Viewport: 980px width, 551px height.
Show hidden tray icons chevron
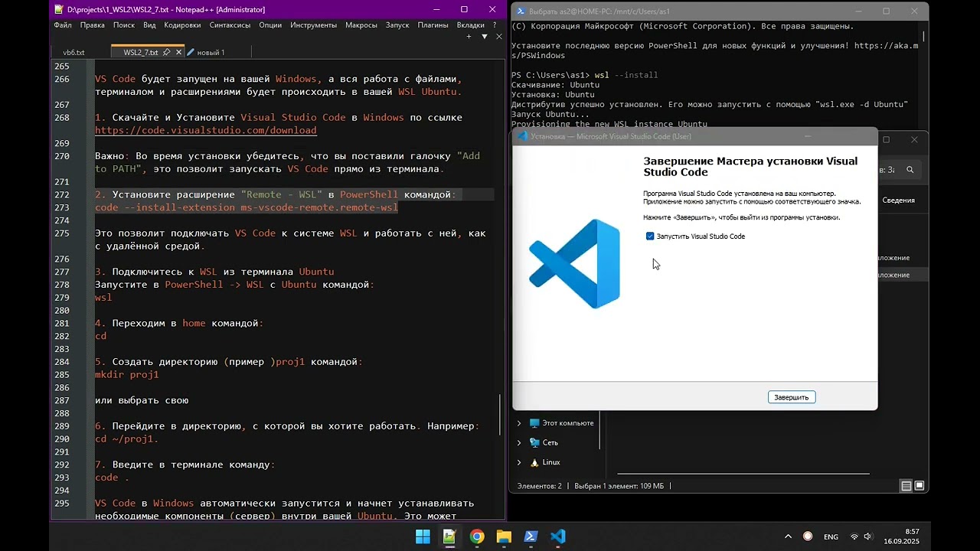coord(788,537)
